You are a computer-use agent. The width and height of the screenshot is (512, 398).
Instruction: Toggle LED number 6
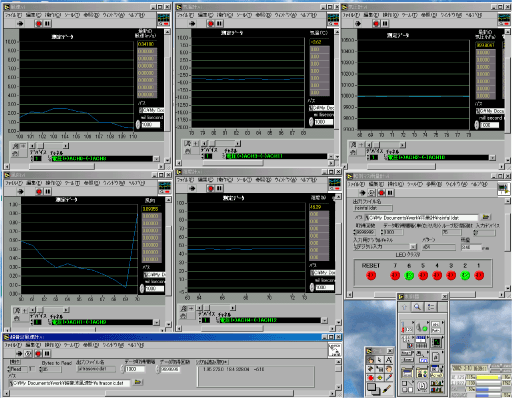pos(409,275)
